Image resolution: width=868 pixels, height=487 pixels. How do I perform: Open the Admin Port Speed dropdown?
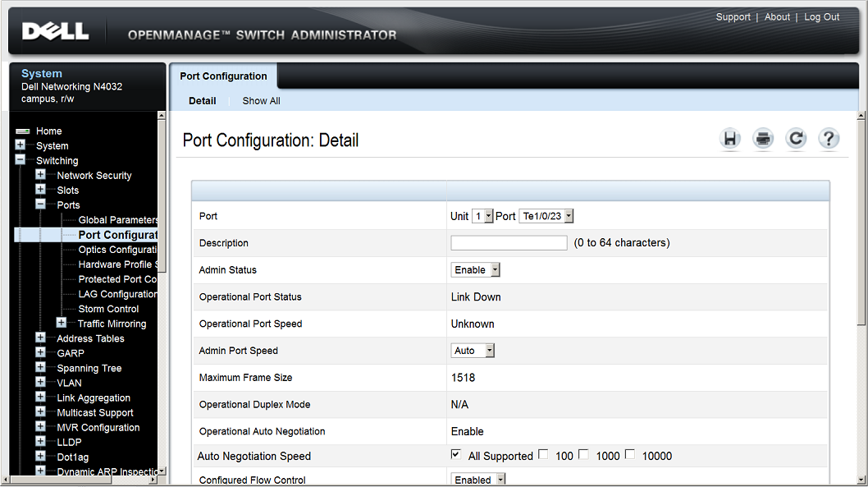click(x=487, y=350)
